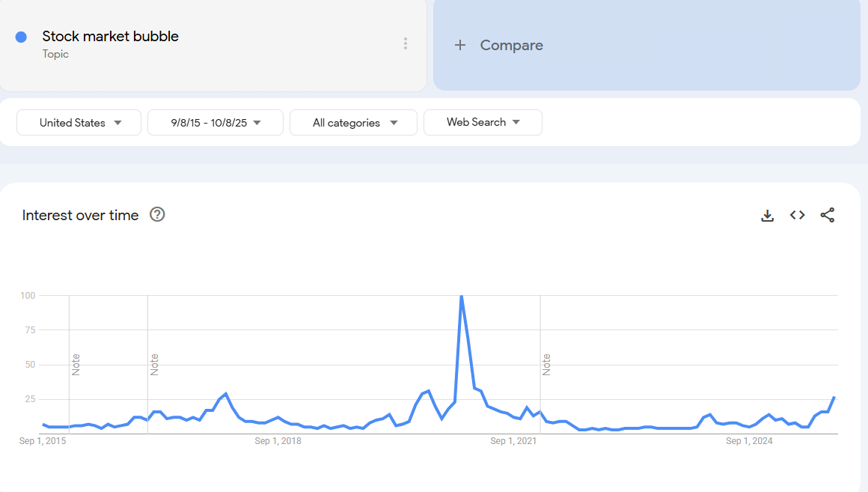Download the Interest over time data
This screenshot has width=868, height=492.
click(x=767, y=216)
